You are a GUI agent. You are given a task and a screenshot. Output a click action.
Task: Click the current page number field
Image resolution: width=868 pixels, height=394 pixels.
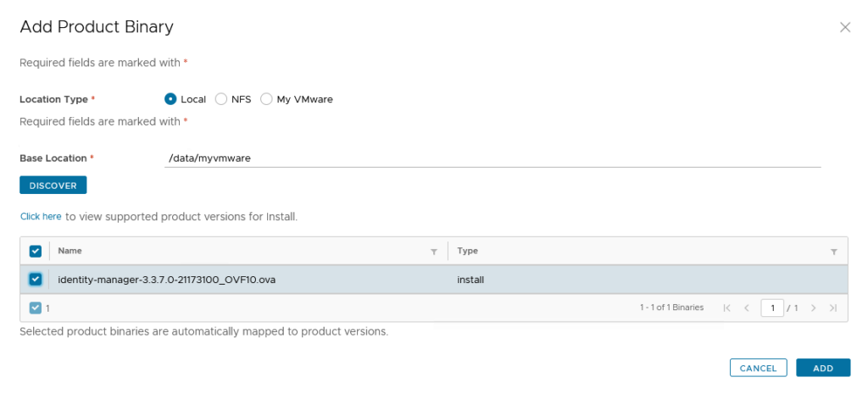771,308
